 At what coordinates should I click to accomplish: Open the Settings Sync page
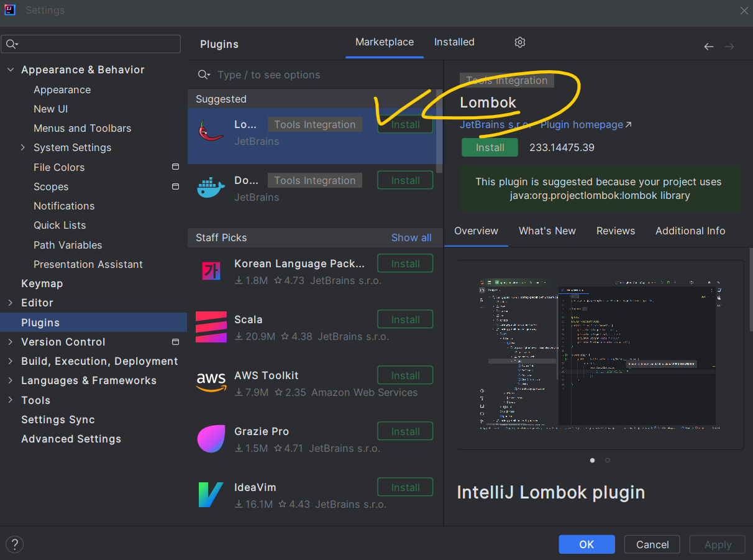[x=58, y=420]
